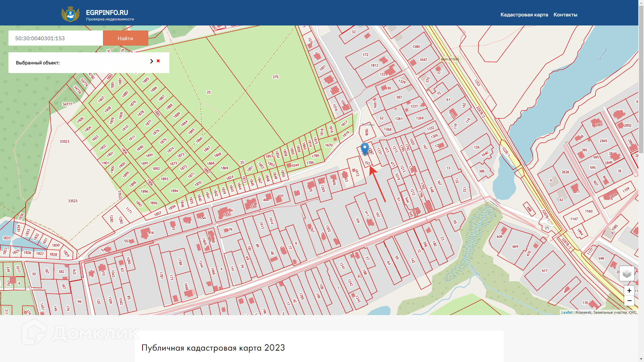Click the 46Н-01995 road label
The width and height of the screenshot is (644, 362).
tap(450, 59)
